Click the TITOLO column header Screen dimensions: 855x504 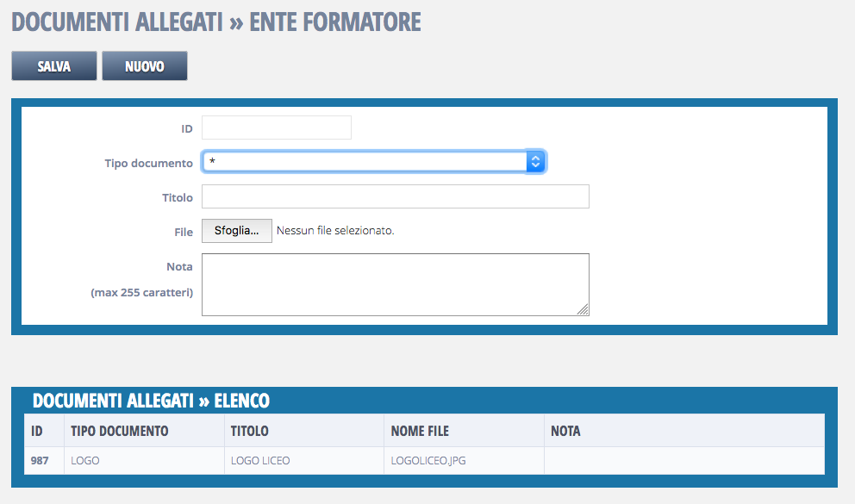[250, 431]
